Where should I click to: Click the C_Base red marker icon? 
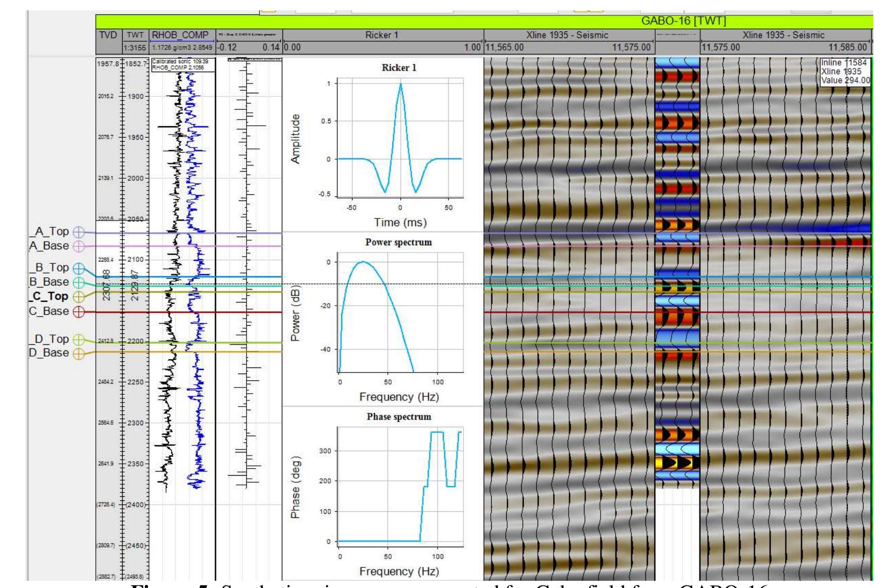pos(78,312)
